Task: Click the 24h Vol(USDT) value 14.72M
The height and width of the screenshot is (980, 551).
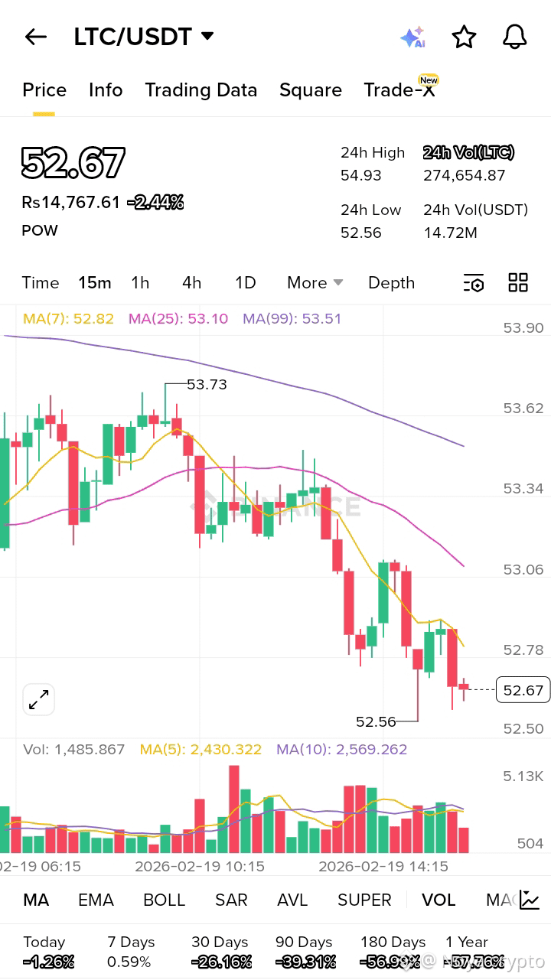Action: click(450, 233)
